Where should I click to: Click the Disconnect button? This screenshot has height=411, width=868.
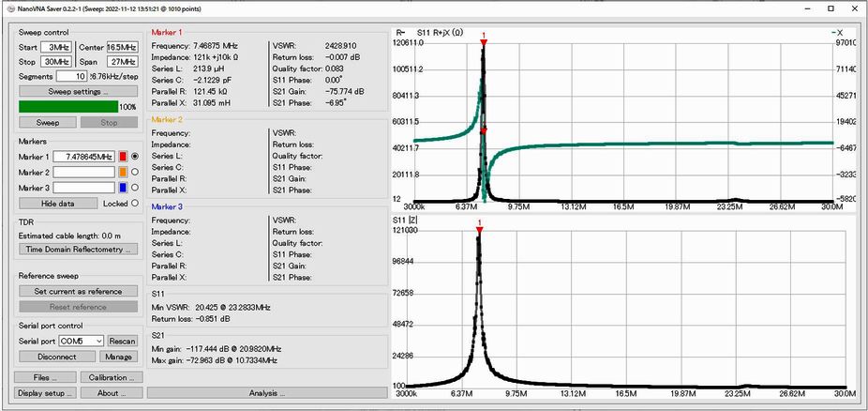click(57, 357)
